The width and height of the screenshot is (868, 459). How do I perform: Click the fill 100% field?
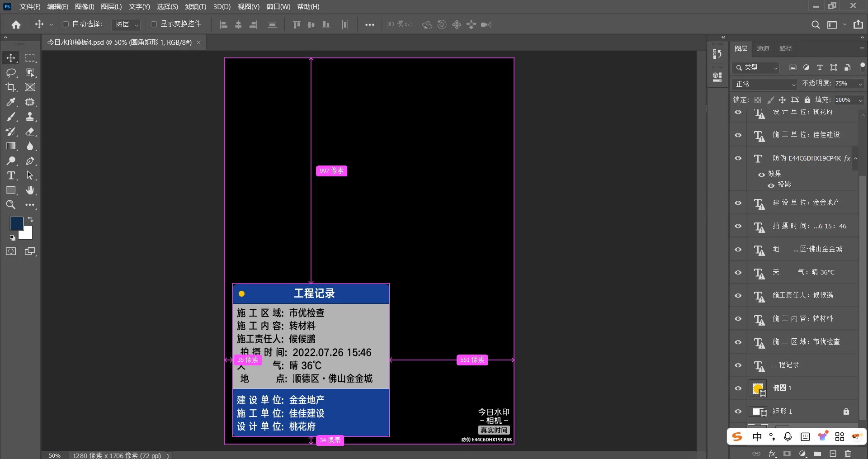tap(844, 100)
